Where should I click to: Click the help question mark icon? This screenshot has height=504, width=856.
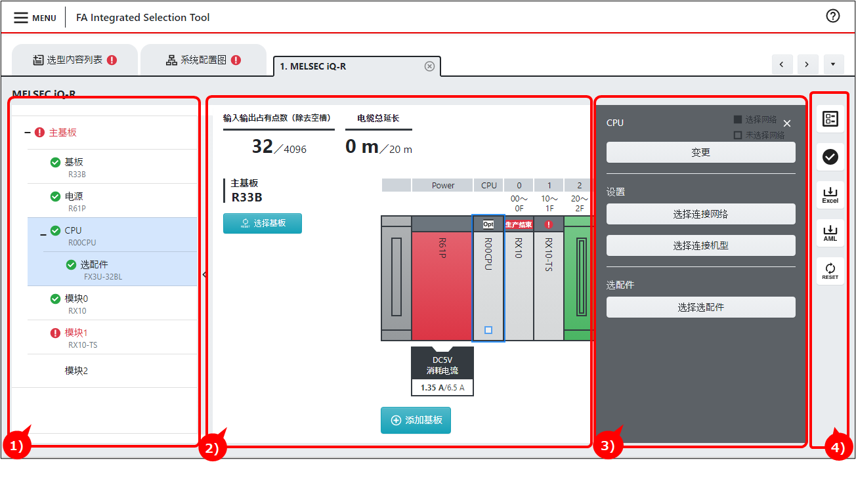(832, 17)
